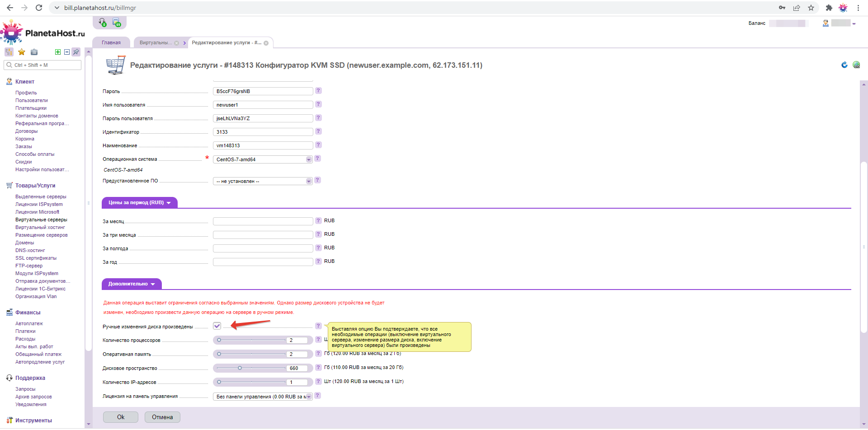868x430 pixels.
Task: Click Количество IP-адресов slider handle
Action: point(219,382)
